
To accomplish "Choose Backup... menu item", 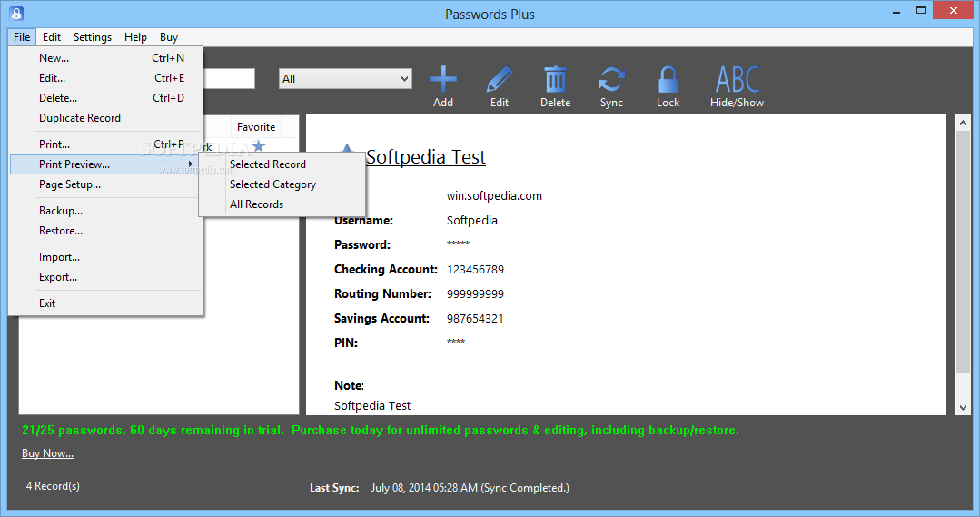I will [106, 211].
